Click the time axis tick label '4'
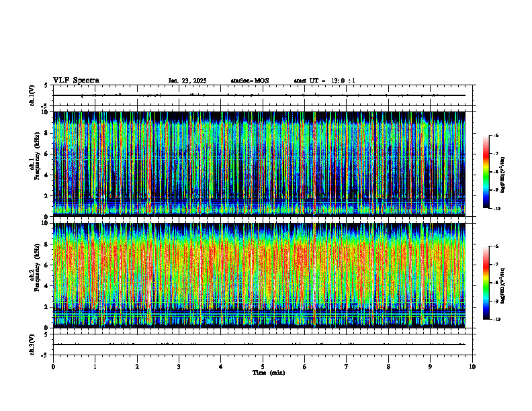This screenshot has width=532, height=411. (221, 367)
